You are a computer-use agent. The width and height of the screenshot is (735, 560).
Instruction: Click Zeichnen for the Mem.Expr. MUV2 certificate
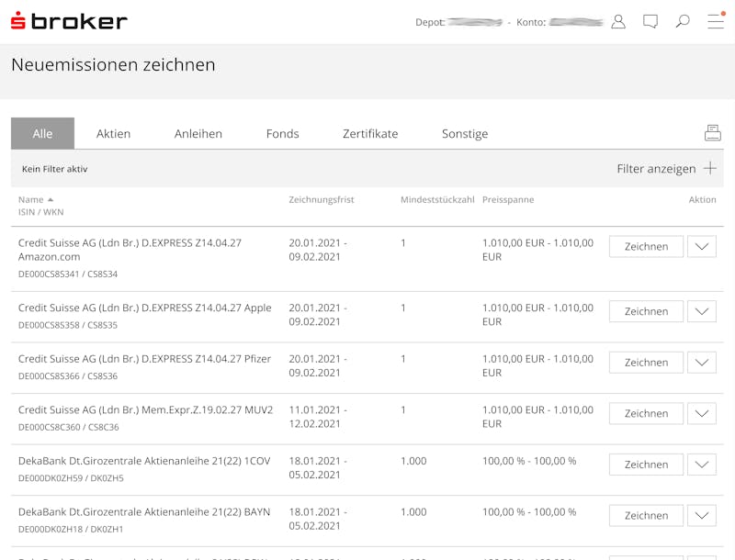click(x=647, y=413)
